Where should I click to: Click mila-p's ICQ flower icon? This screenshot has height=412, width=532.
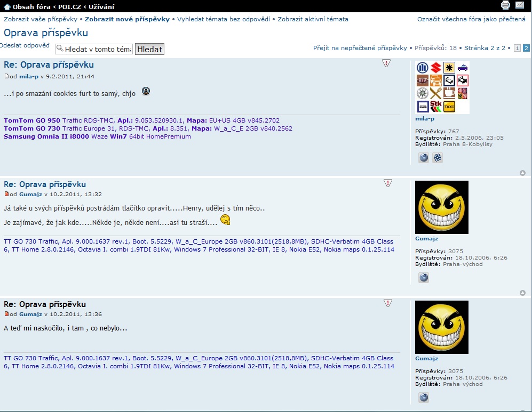[438, 158]
